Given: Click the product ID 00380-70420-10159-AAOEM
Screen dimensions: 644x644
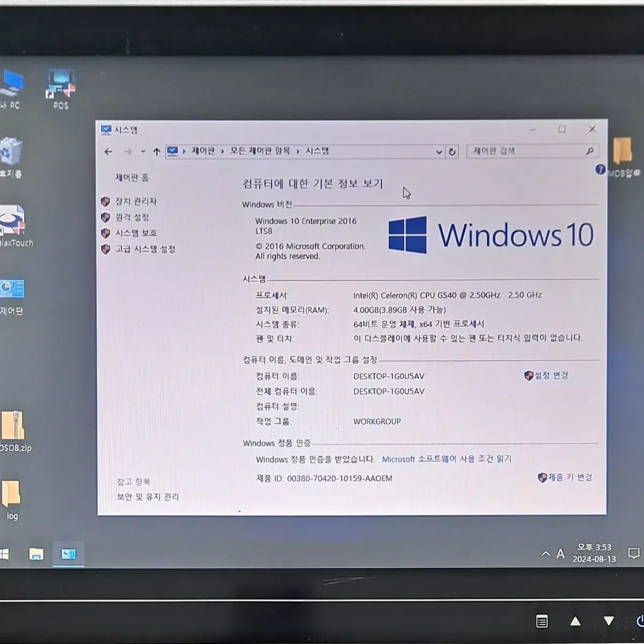Looking at the screenshot, I should [340, 478].
